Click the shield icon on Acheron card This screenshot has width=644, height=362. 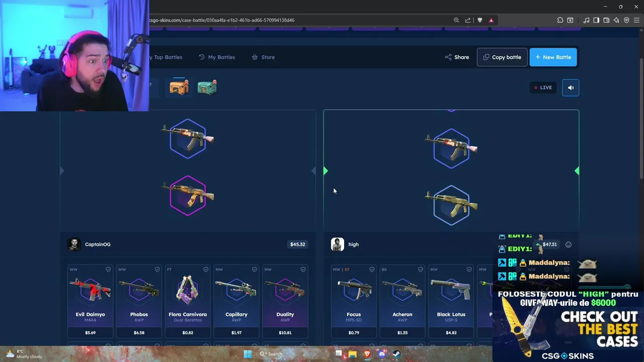(x=421, y=269)
